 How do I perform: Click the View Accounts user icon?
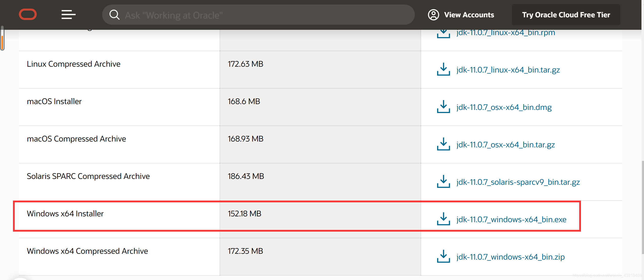[433, 15]
